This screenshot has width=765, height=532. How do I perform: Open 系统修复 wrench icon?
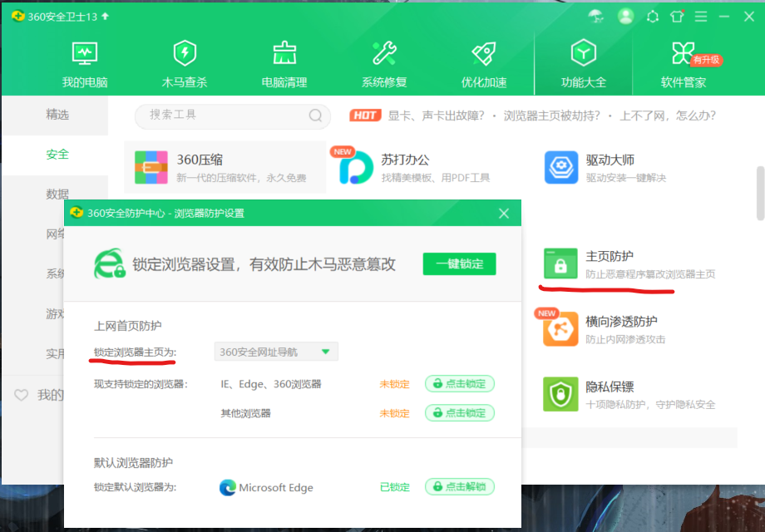(384, 53)
